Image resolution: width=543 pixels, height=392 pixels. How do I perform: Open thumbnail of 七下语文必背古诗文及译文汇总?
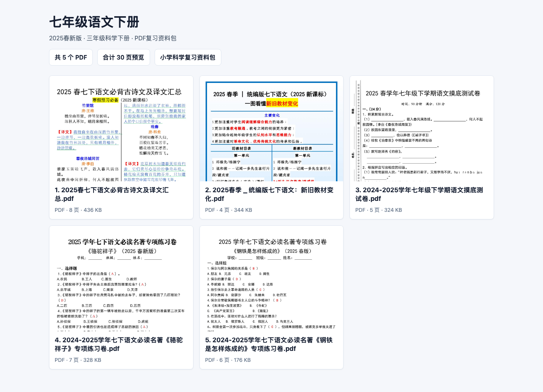tap(121, 129)
